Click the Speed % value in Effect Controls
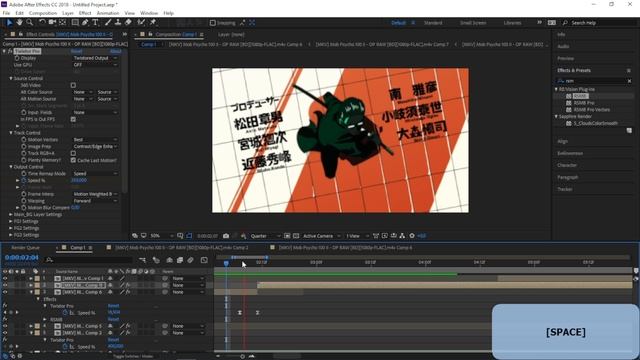The width and height of the screenshot is (640, 360). point(79,180)
